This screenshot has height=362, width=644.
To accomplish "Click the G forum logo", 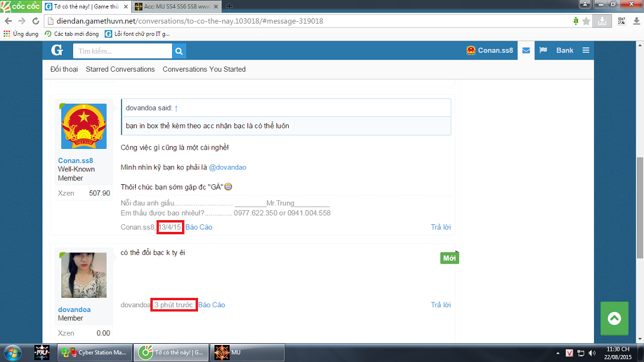I will (57, 51).
